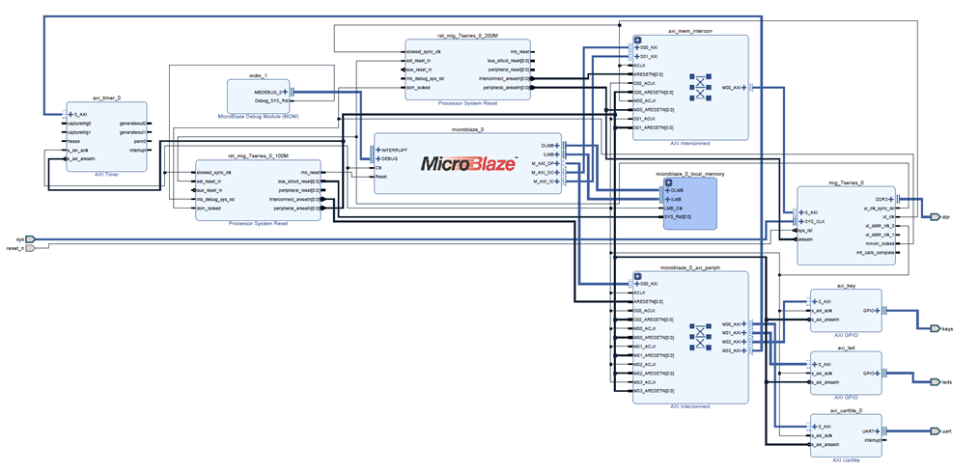Select the uart external port
980x473 pixels.
(936, 431)
